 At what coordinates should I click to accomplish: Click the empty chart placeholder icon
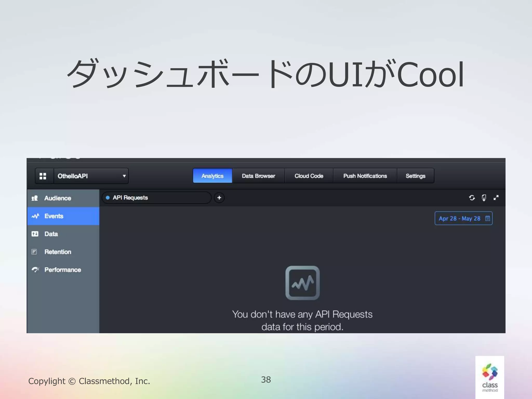click(x=302, y=283)
